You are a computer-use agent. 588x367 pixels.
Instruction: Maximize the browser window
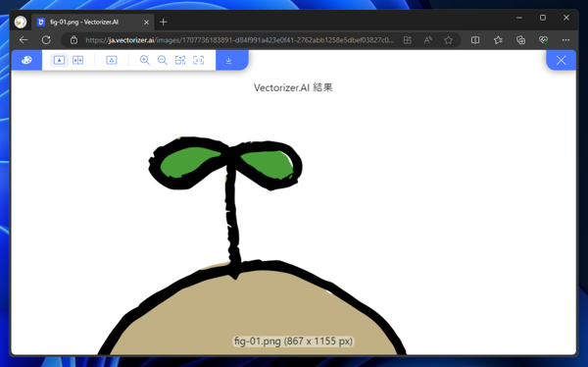543,18
